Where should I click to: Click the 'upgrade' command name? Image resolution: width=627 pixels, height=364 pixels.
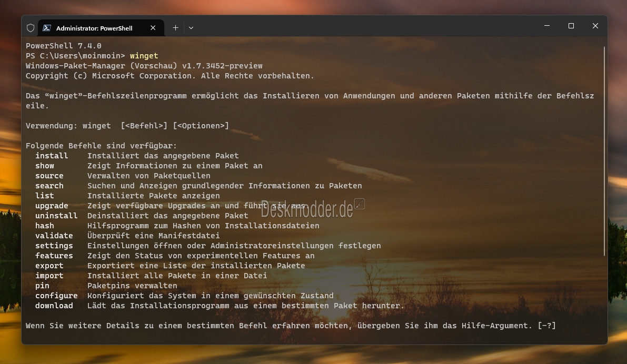click(x=52, y=206)
